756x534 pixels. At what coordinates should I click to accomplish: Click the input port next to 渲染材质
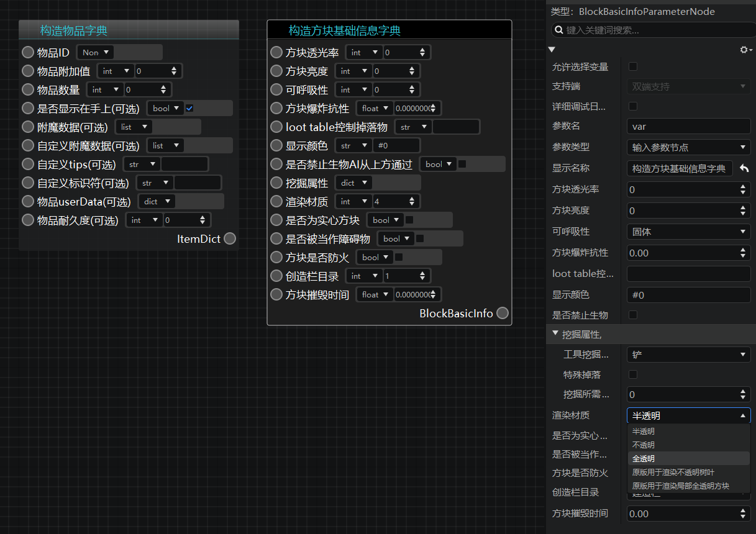pos(276,201)
